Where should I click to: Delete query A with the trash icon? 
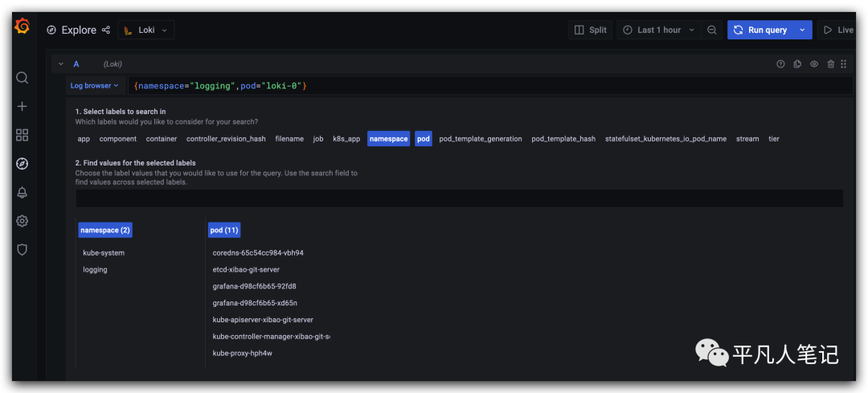pos(831,64)
